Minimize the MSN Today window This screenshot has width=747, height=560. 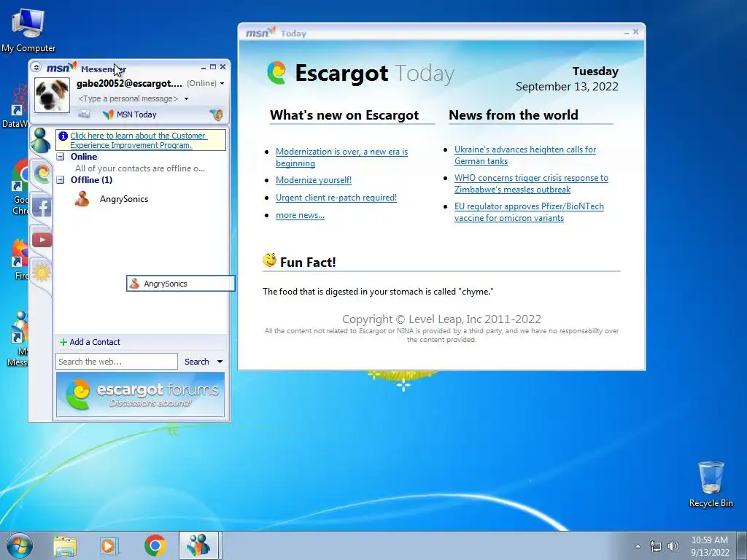[626, 32]
